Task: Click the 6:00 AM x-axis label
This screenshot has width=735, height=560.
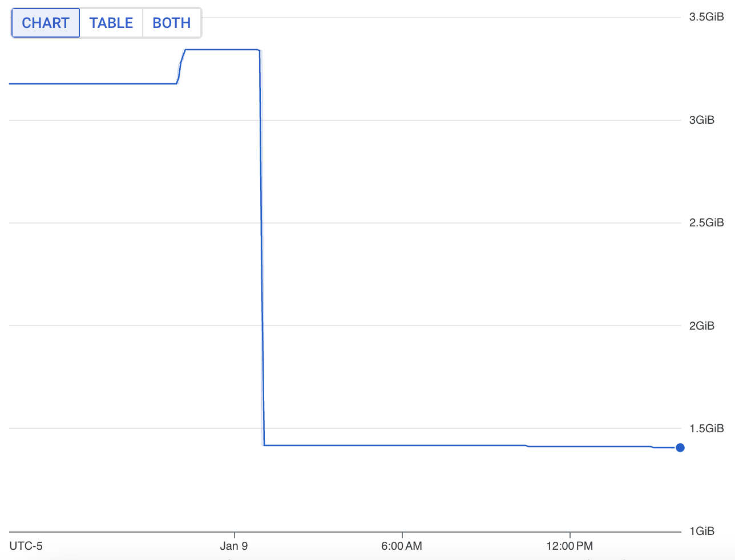Action: pos(402,546)
